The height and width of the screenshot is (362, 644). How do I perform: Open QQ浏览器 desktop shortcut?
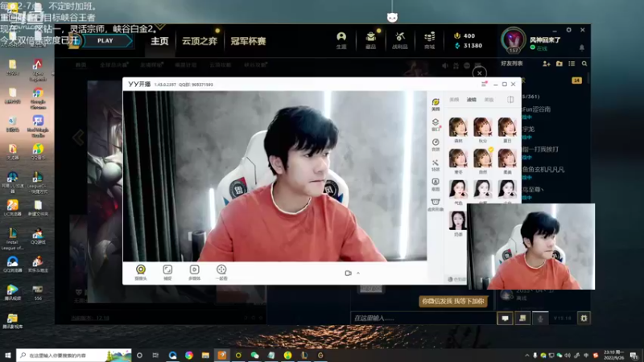12,265
